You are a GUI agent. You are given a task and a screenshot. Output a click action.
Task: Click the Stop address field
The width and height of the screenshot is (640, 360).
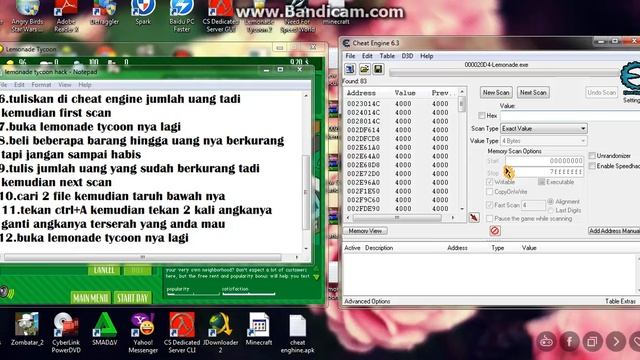(x=544, y=172)
